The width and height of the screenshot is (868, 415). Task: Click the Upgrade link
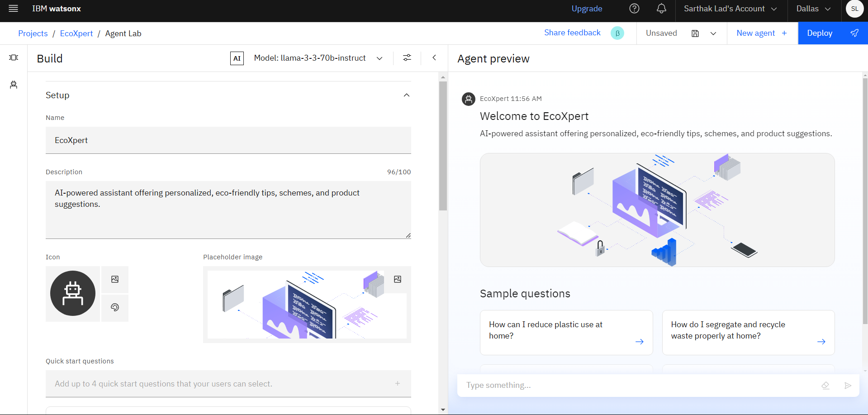click(587, 9)
